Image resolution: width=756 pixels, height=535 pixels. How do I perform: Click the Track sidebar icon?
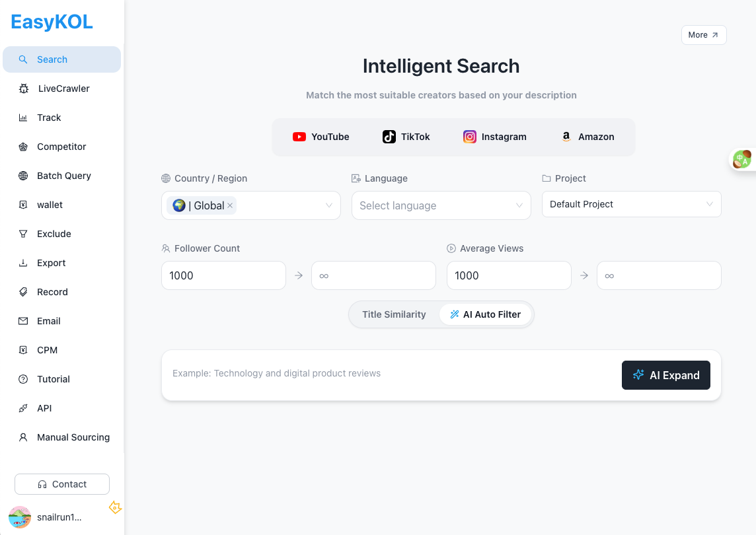pos(22,117)
